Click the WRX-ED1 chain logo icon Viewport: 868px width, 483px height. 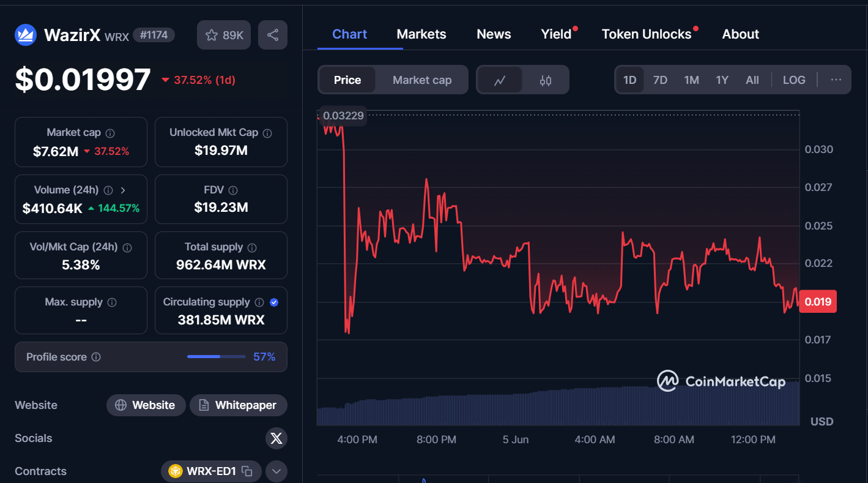(x=176, y=471)
